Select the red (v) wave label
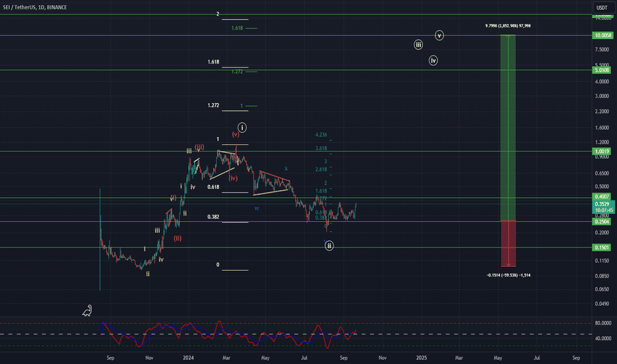Viewport: 617px width, 364px height. [x=235, y=134]
